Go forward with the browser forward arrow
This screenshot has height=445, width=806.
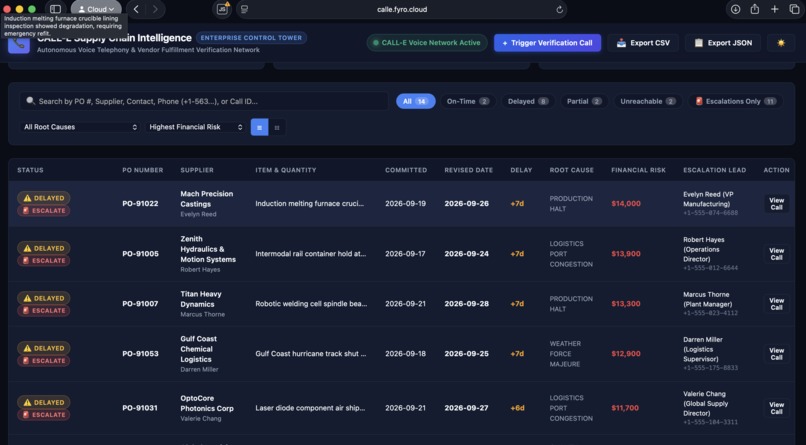155,9
